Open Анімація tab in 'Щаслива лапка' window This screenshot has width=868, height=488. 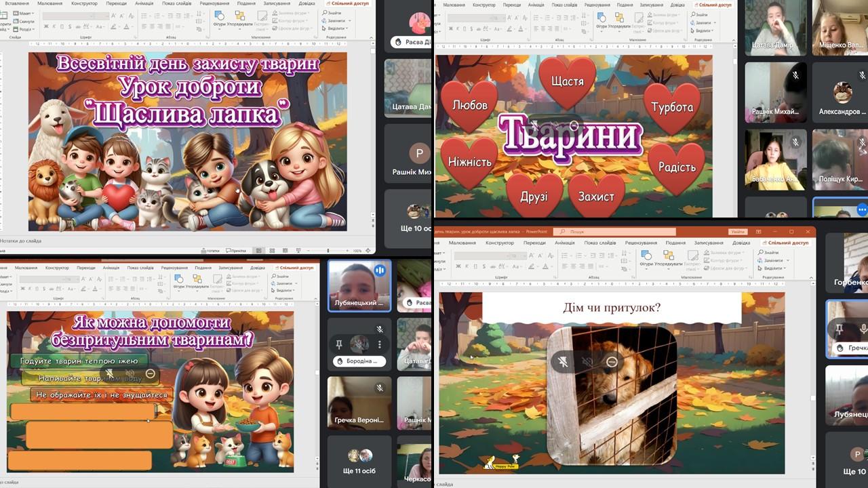pyautogui.click(x=144, y=3)
